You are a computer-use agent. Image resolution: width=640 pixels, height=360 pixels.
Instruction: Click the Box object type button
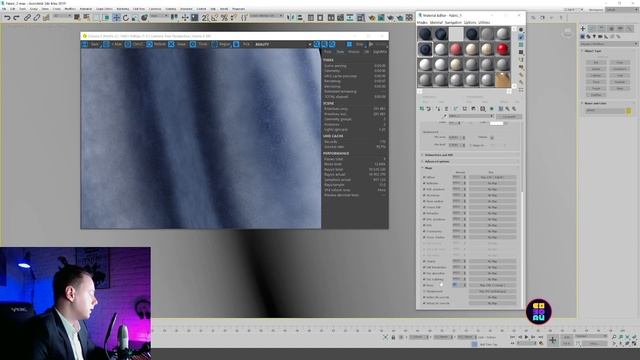click(596, 62)
